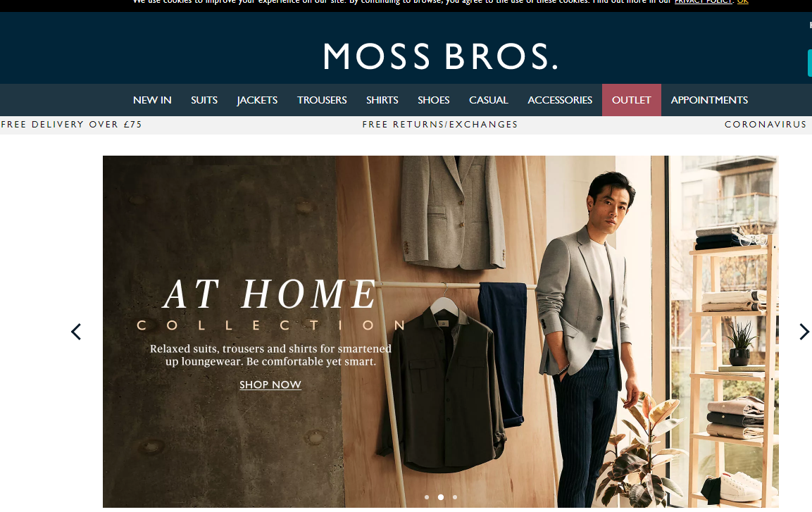
Task: Dismiss cookie notice with OK link
Action: [x=742, y=1]
